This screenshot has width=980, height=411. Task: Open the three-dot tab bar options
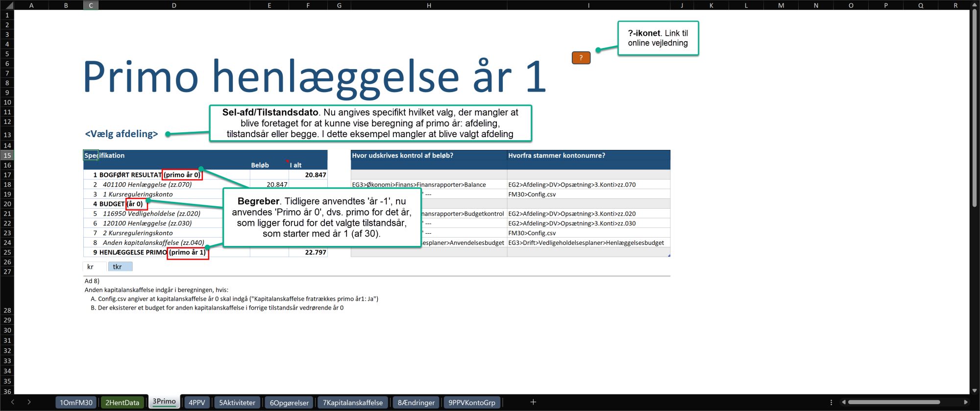(831, 402)
